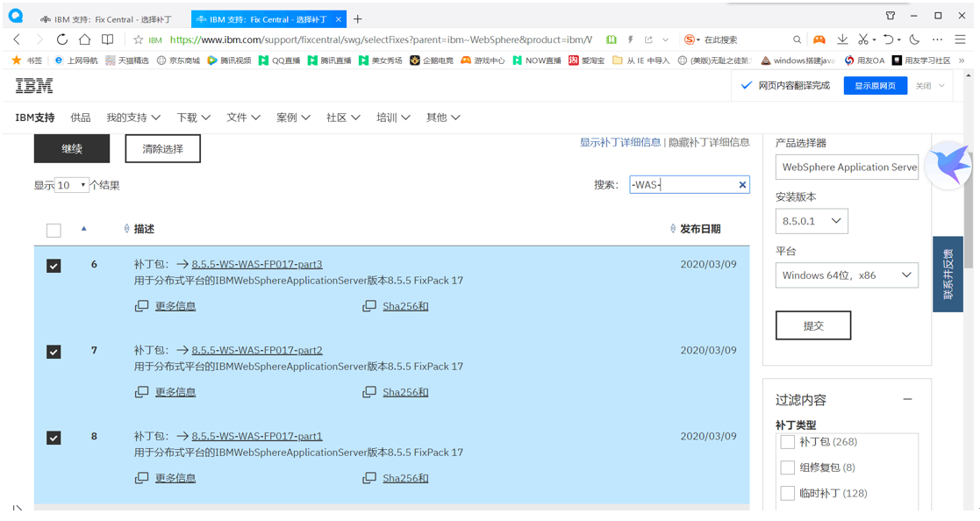Open a new browser tab
Image resolution: width=980 pixels, height=521 pixels.
pos(357,18)
